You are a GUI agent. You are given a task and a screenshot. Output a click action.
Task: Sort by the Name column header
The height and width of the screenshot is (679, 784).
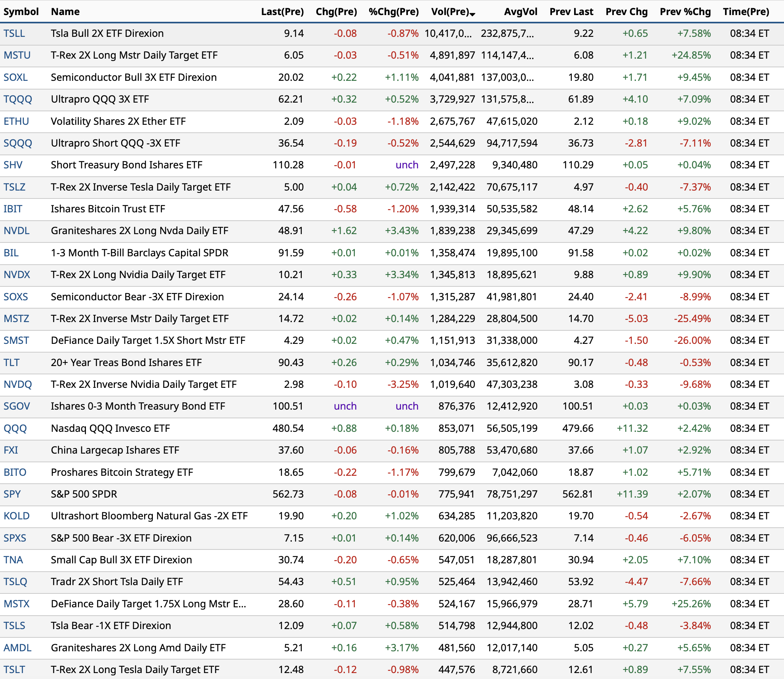coord(65,11)
